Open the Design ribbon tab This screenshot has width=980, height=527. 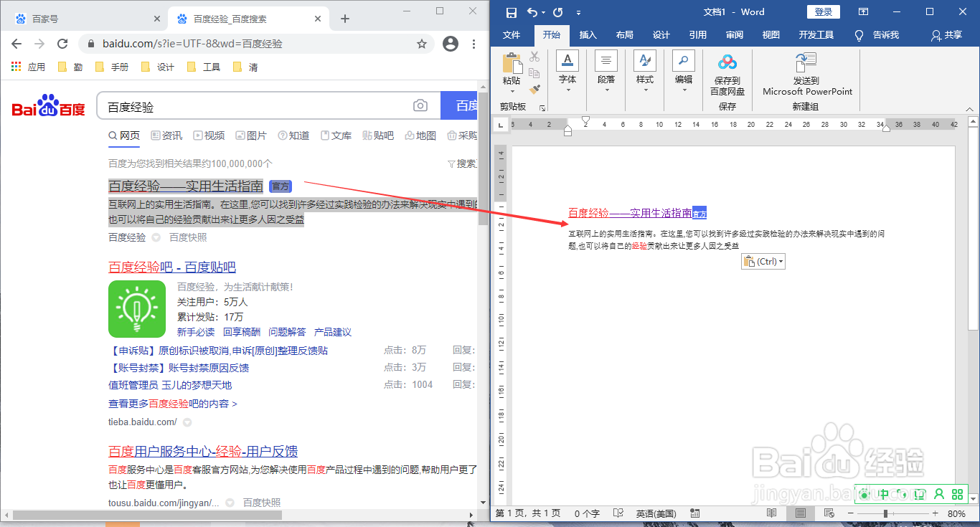[661, 35]
